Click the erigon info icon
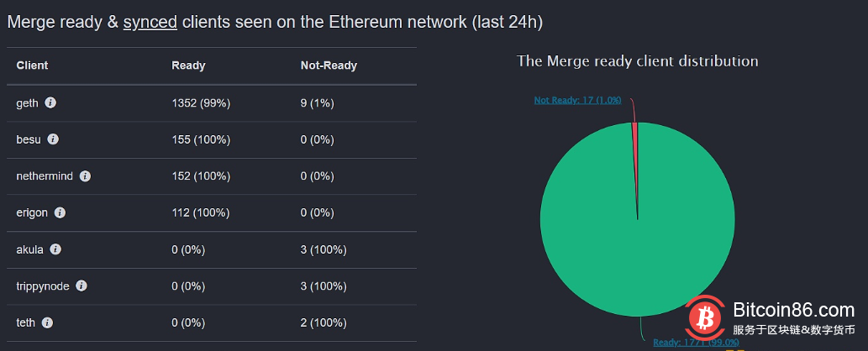This screenshot has height=351, width=868. click(x=60, y=212)
